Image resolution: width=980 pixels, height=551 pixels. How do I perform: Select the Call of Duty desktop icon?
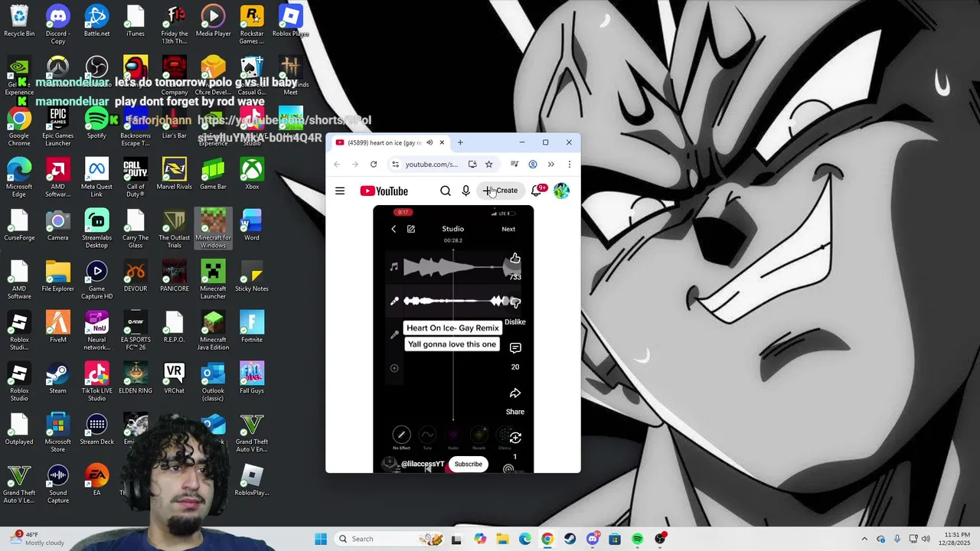coord(136,178)
